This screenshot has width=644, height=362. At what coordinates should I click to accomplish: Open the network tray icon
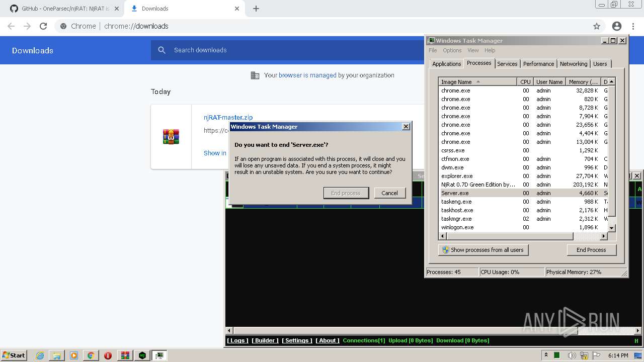click(x=584, y=355)
